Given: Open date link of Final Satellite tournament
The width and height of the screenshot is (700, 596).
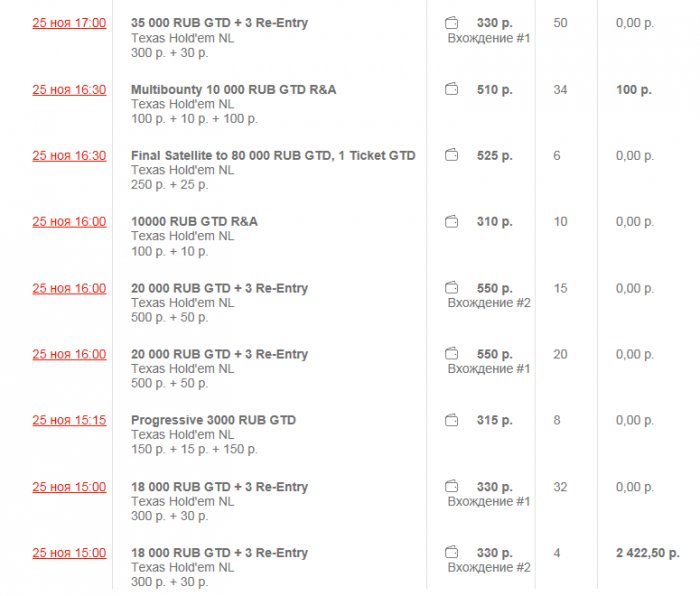Looking at the screenshot, I should tap(69, 156).
